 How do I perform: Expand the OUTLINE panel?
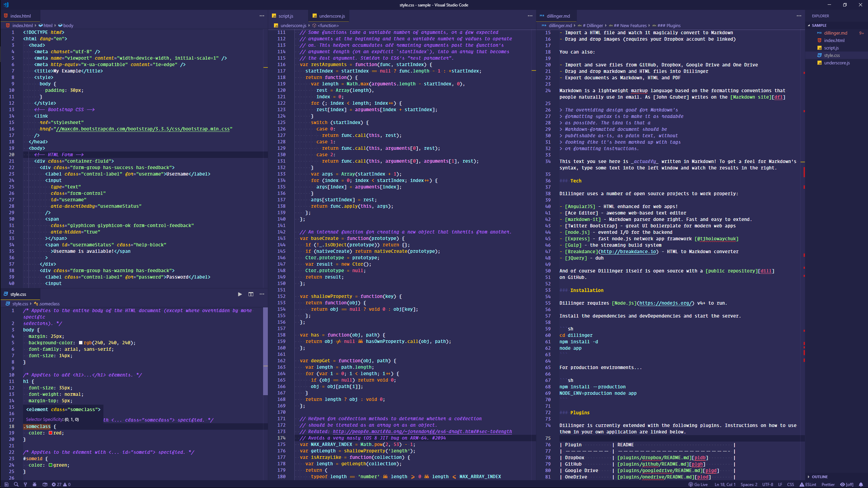click(x=820, y=477)
